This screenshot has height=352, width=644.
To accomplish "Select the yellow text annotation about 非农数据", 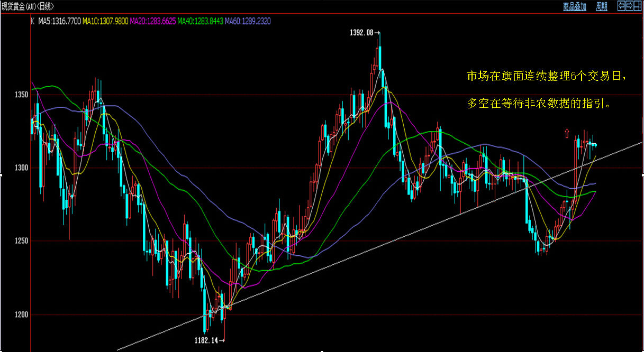I will coord(546,90).
